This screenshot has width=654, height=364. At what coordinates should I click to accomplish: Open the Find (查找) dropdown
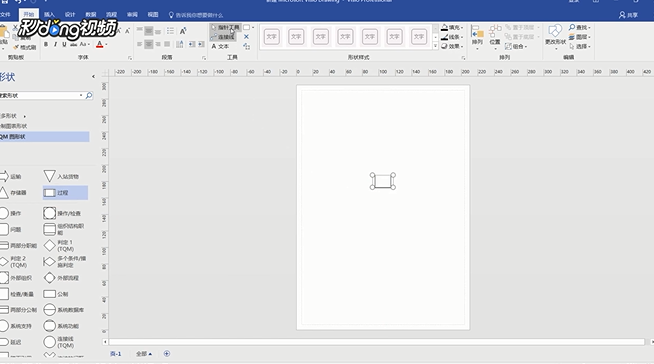pos(580,28)
